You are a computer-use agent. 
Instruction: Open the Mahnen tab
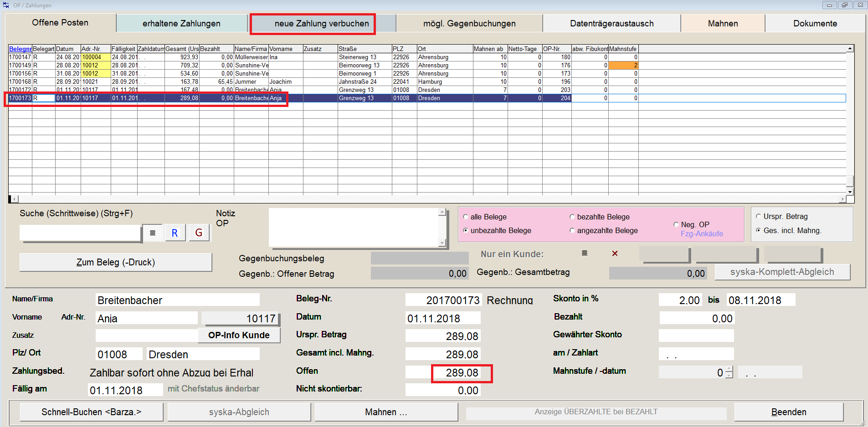pyautogui.click(x=723, y=23)
